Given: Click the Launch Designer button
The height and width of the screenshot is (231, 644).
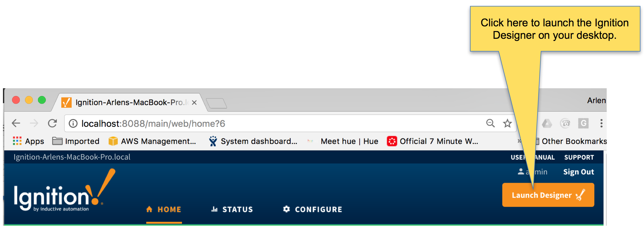Looking at the screenshot, I should pyautogui.click(x=548, y=195).
